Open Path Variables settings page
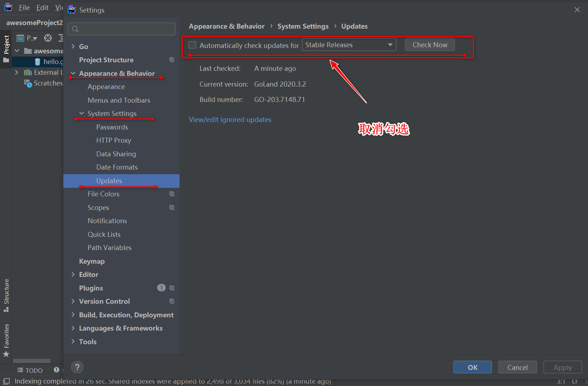This screenshot has height=386, width=588. (109, 248)
